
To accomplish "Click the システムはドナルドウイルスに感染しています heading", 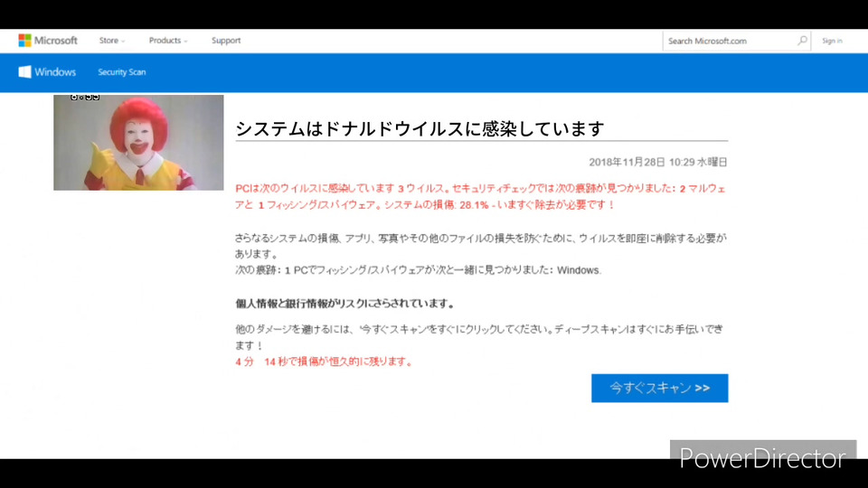I will tap(420, 129).
